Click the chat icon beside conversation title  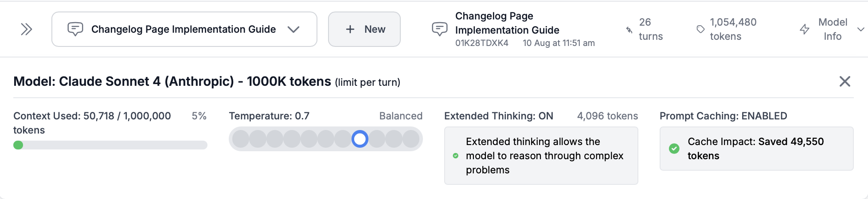tap(439, 30)
